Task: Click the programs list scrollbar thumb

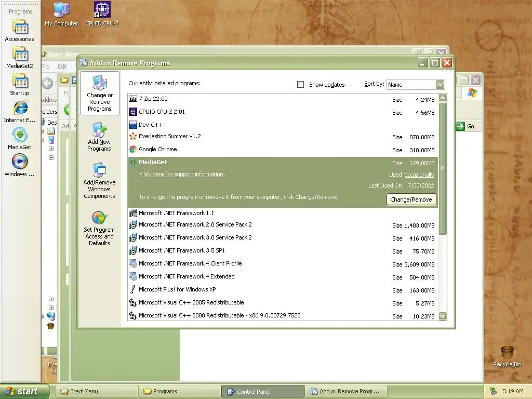Action: 443,168
